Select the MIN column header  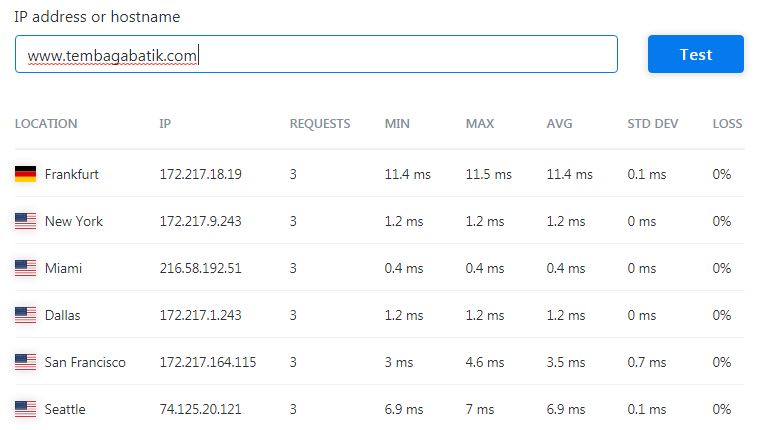pos(397,124)
